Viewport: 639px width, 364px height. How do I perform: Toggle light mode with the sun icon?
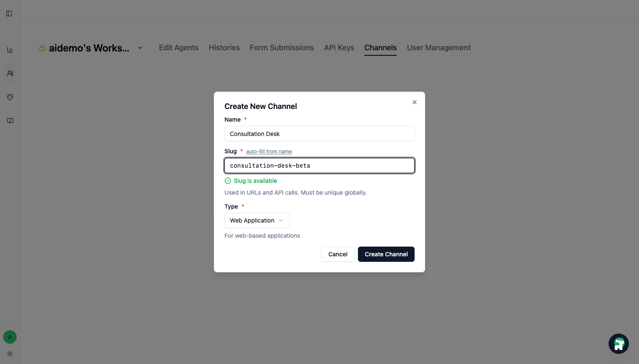[10, 354]
